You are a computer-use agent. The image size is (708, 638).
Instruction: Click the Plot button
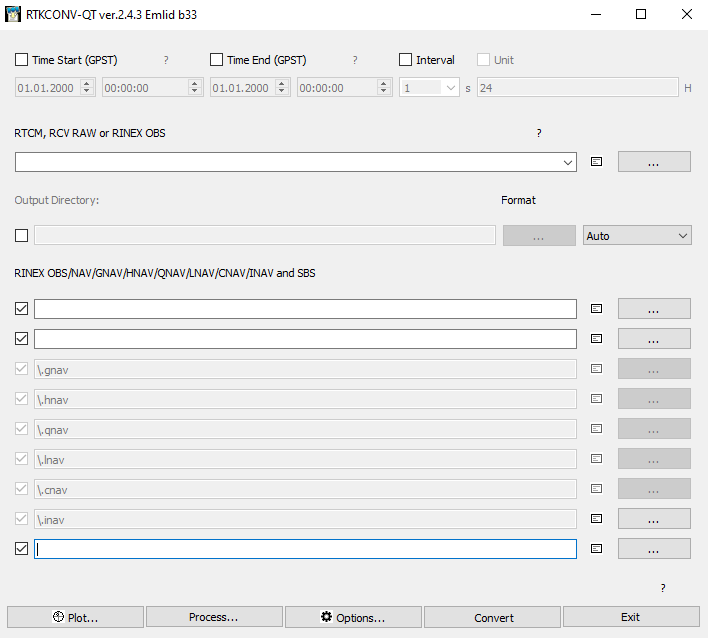(75, 617)
